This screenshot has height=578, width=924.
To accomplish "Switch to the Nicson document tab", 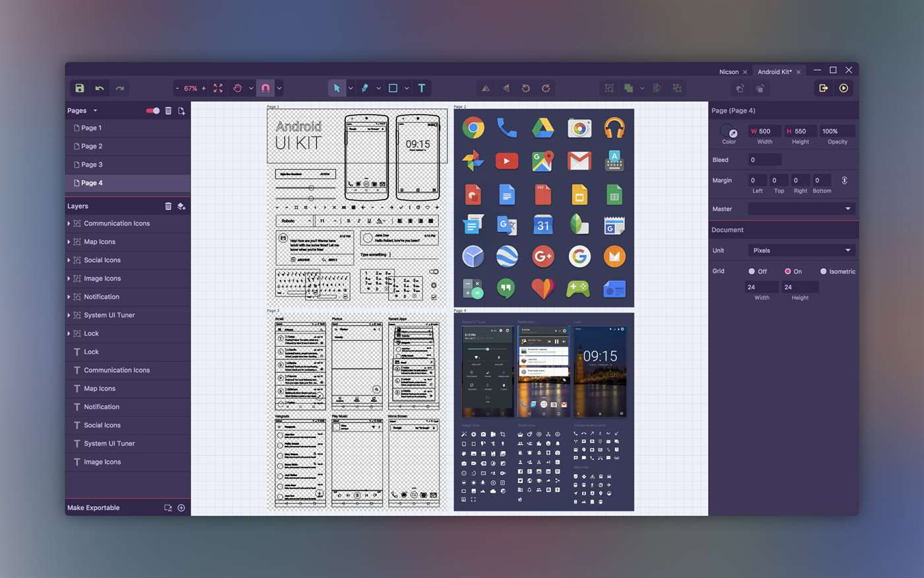I will click(729, 71).
